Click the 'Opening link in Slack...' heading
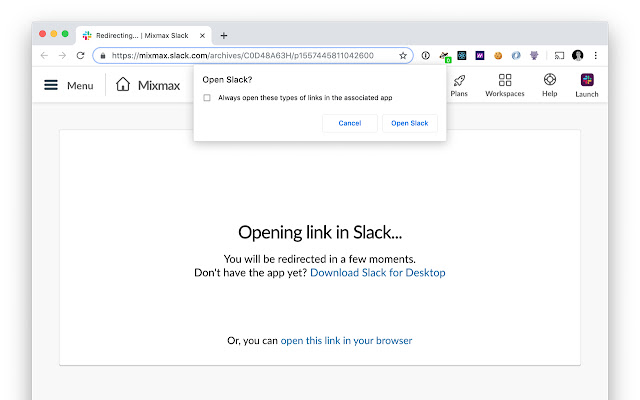 (x=320, y=232)
